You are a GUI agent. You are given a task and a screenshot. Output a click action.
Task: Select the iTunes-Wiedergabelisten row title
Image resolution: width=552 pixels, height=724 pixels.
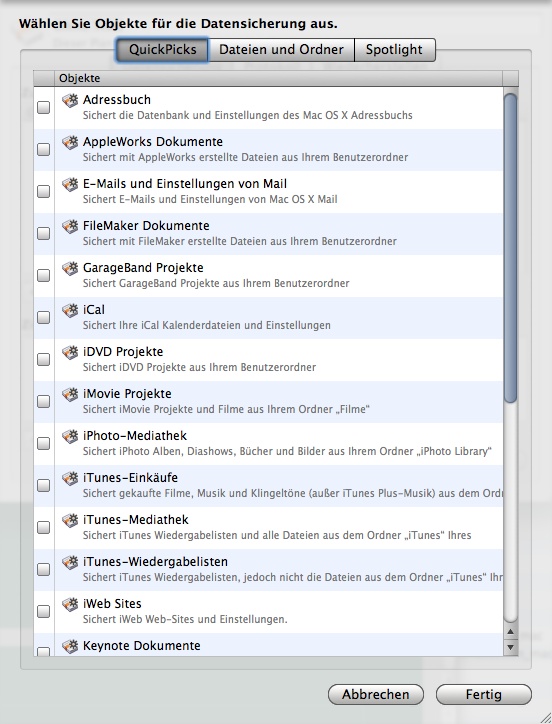click(x=155, y=562)
